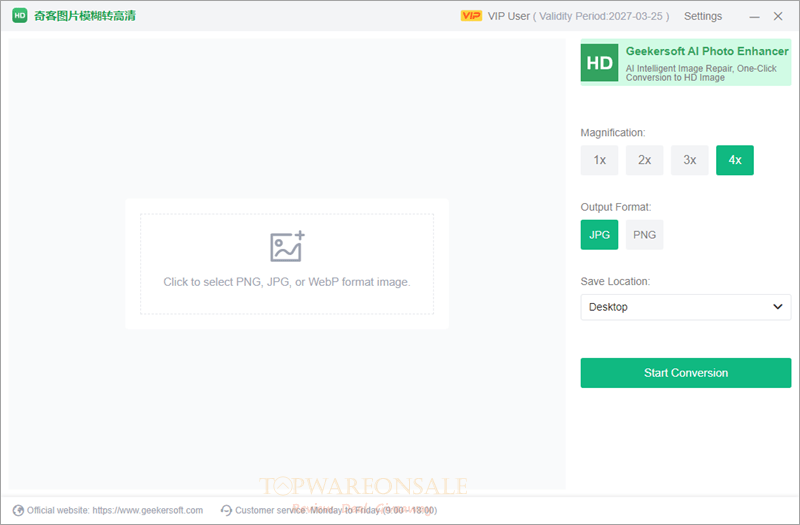Choose PNG output format
This screenshot has height=525, width=800.
(x=644, y=235)
